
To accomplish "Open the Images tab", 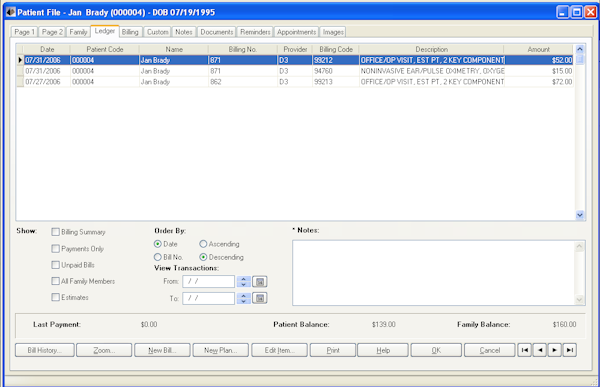I will [x=333, y=32].
